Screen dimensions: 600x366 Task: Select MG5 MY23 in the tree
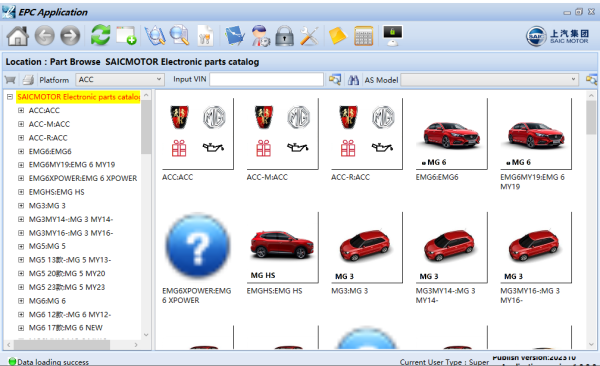click(67, 287)
